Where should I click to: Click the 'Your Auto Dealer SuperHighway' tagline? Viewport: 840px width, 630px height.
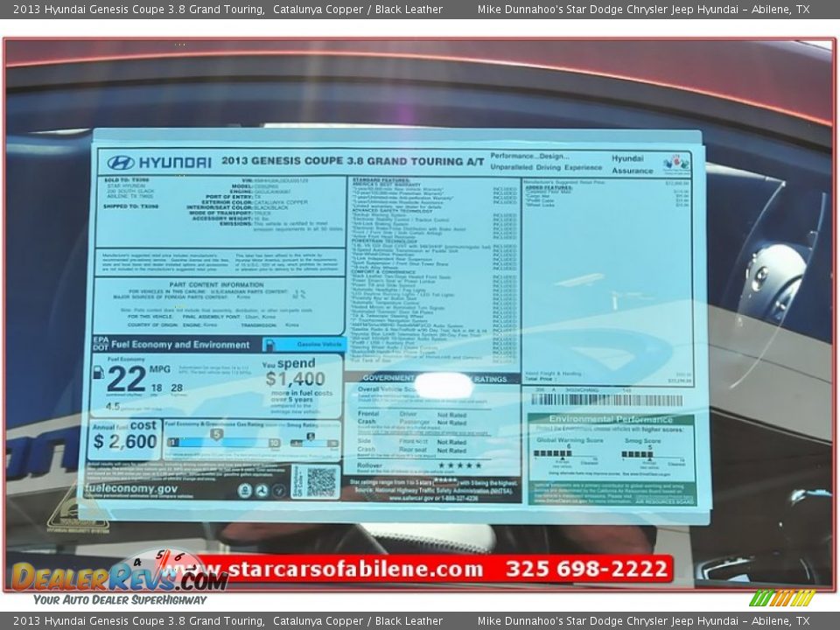[120, 599]
